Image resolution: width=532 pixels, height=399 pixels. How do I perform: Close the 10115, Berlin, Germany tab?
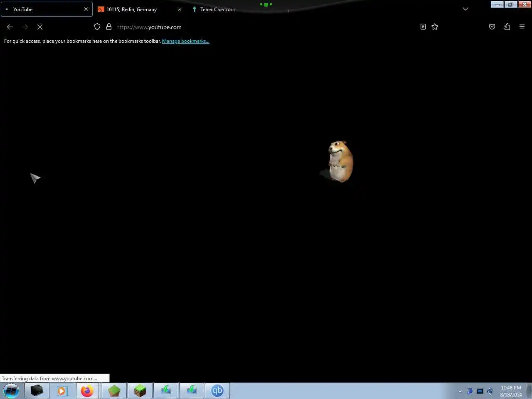(180, 9)
